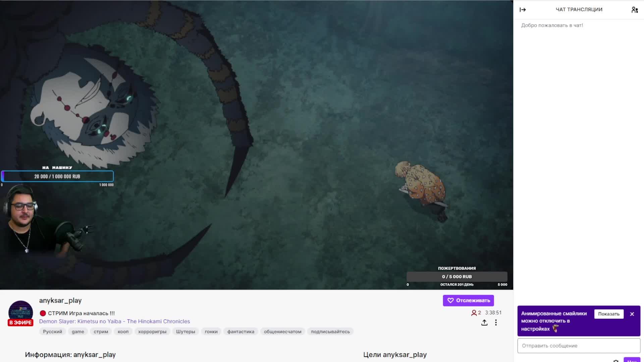This screenshot has height=362, width=644.
Task: Open Demon Slayer game category link
Action: coord(114,321)
